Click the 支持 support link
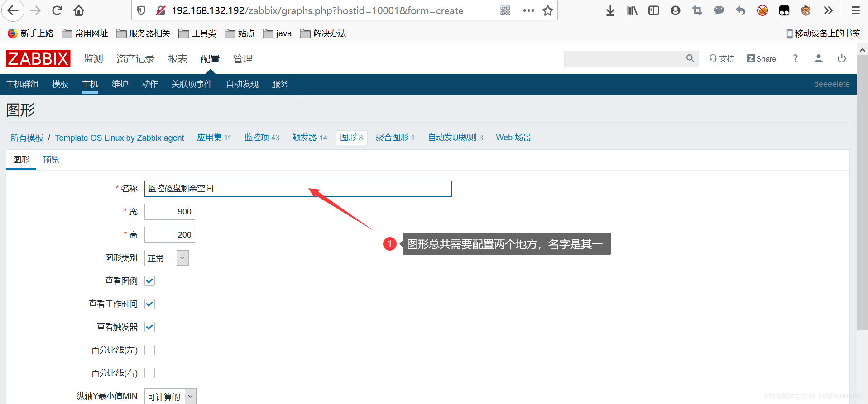Screen dimensions: 868x404 (x=722, y=59)
